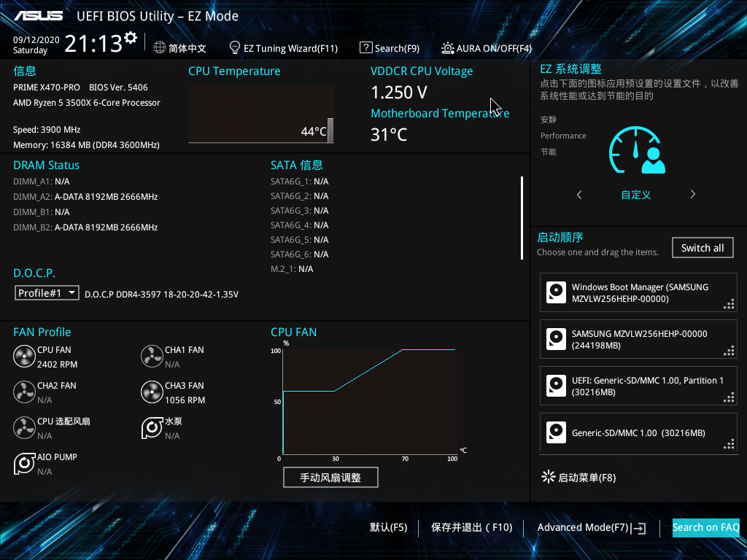
Task: Click drag handle on Windows Boot Manager entry
Action: [x=729, y=304]
